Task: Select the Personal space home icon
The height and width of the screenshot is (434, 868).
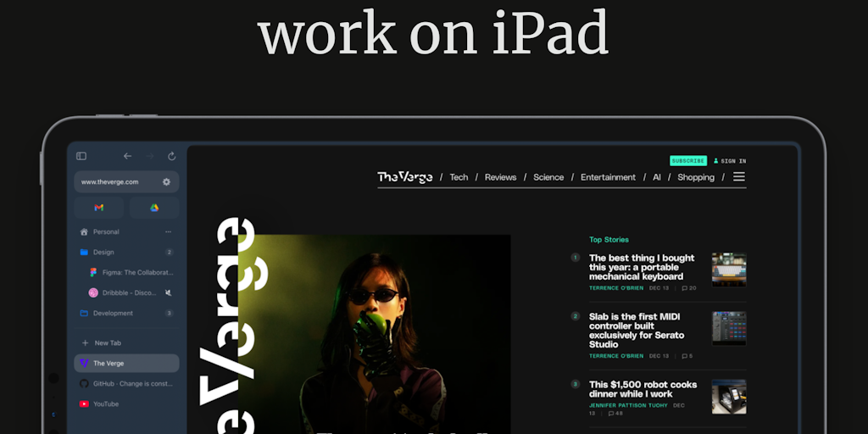Action: [x=84, y=231]
